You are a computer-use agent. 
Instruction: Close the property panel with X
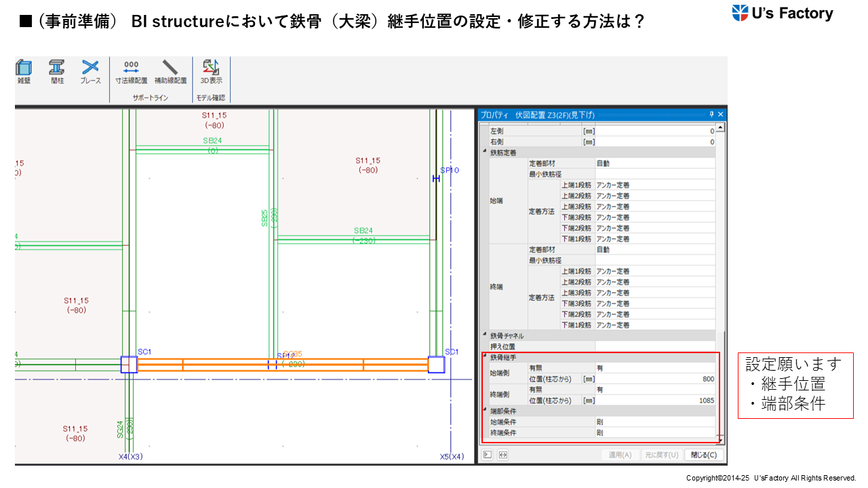click(x=721, y=115)
